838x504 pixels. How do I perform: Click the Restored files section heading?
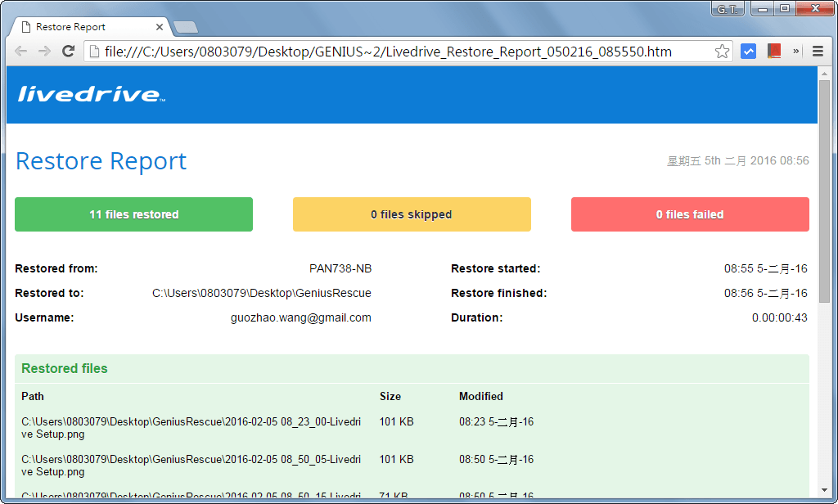(x=65, y=369)
